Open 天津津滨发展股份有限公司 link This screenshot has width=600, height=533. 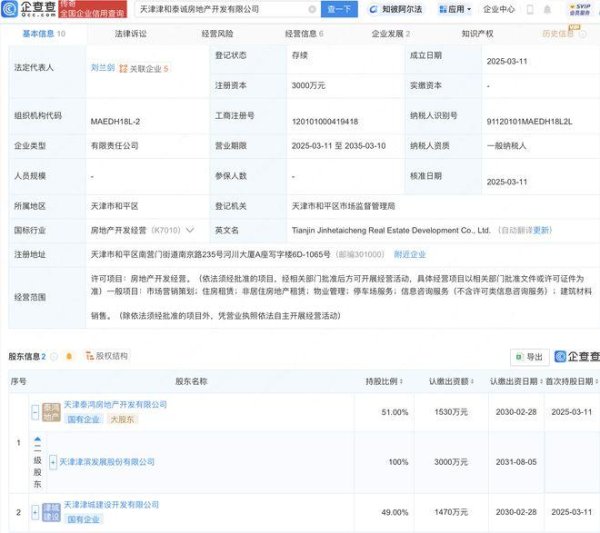click(107, 462)
